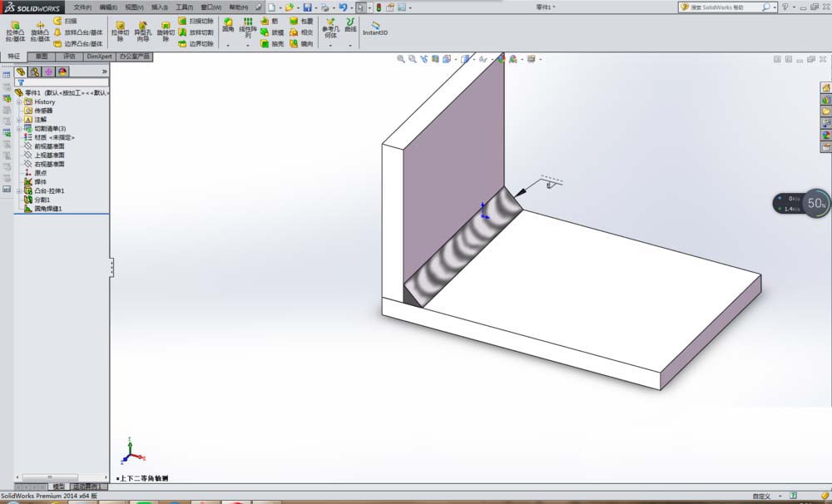Switch to the 办公室产品 tab

tap(134, 57)
